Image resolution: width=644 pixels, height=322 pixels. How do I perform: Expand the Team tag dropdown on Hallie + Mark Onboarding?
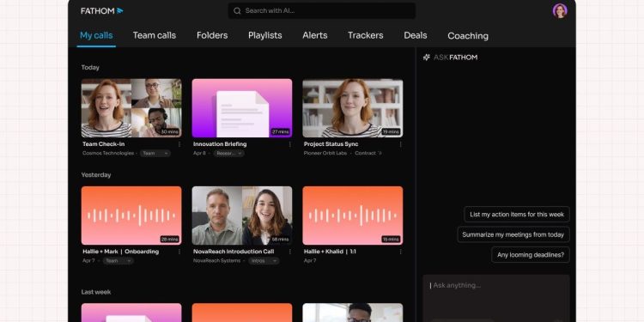[118, 261]
